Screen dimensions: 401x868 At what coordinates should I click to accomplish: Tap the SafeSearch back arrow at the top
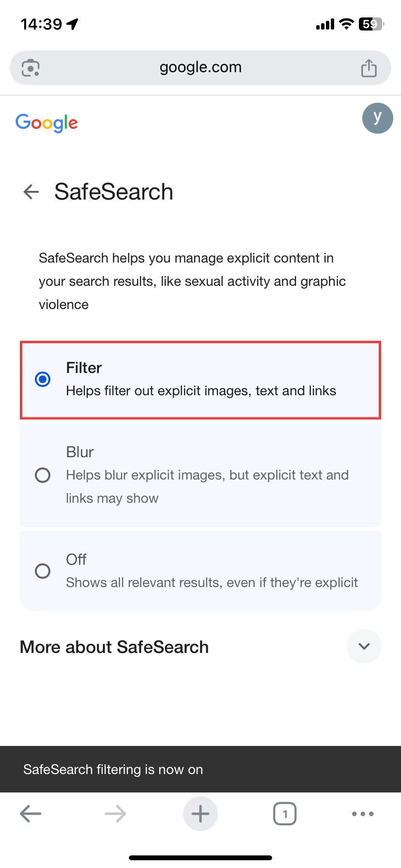click(31, 192)
